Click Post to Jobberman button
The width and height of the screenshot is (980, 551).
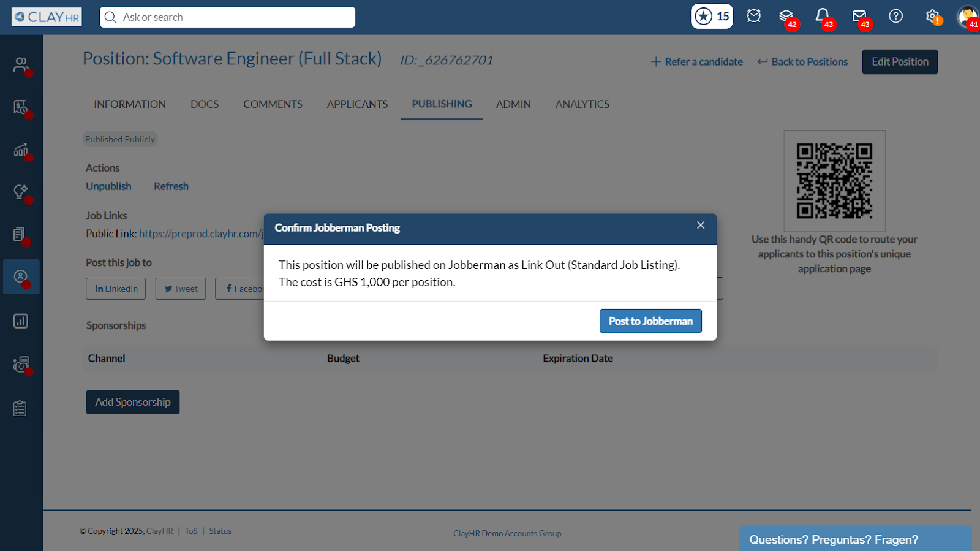click(650, 321)
